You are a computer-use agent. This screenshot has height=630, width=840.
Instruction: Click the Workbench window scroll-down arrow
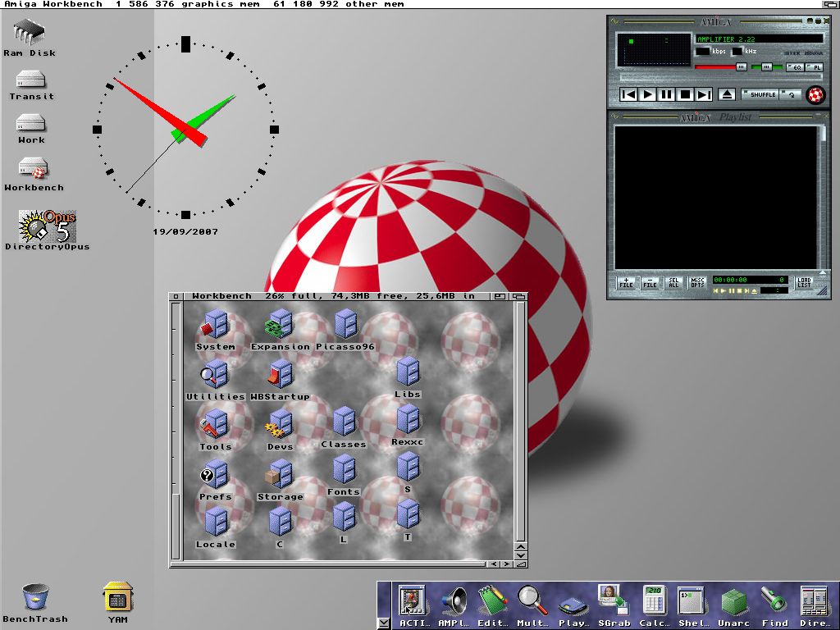520,555
